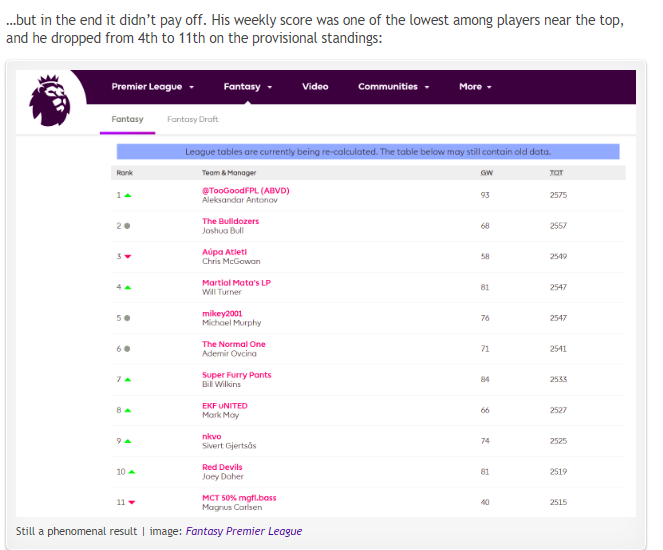The image size is (663, 550).
Task: Open The Bulldozers team link
Action: tap(230, 221)
